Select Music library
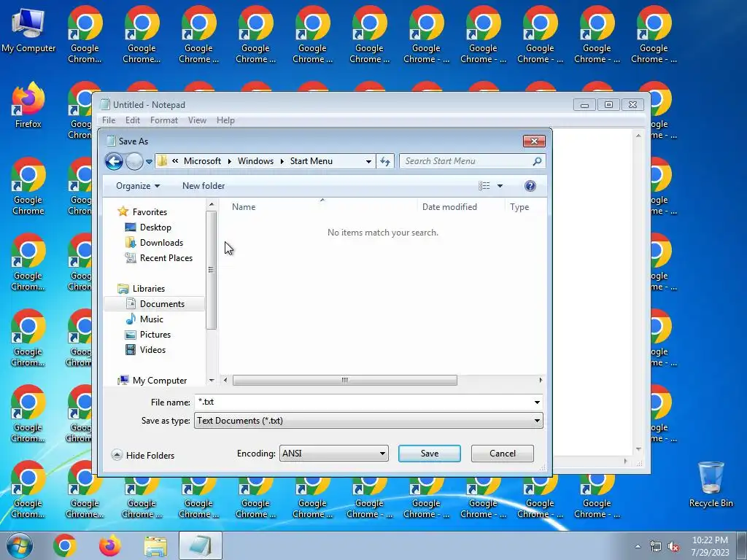747x560 pixels. [151, 319]
